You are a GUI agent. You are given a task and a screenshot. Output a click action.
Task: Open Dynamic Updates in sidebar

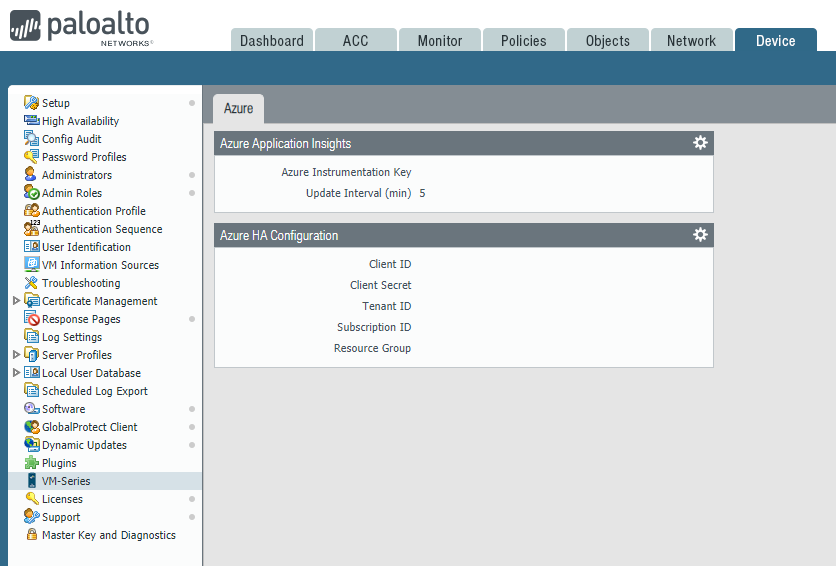pos(84,445)
